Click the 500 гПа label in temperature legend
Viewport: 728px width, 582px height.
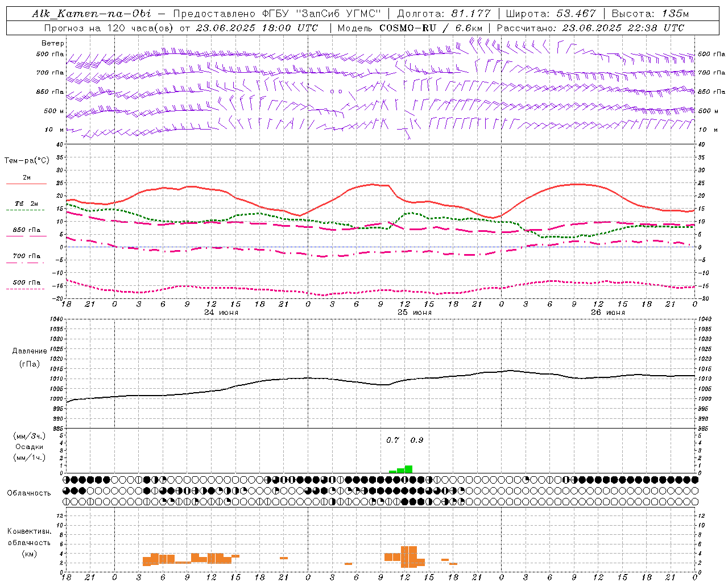pyautogui.click(x=27, y=282)
